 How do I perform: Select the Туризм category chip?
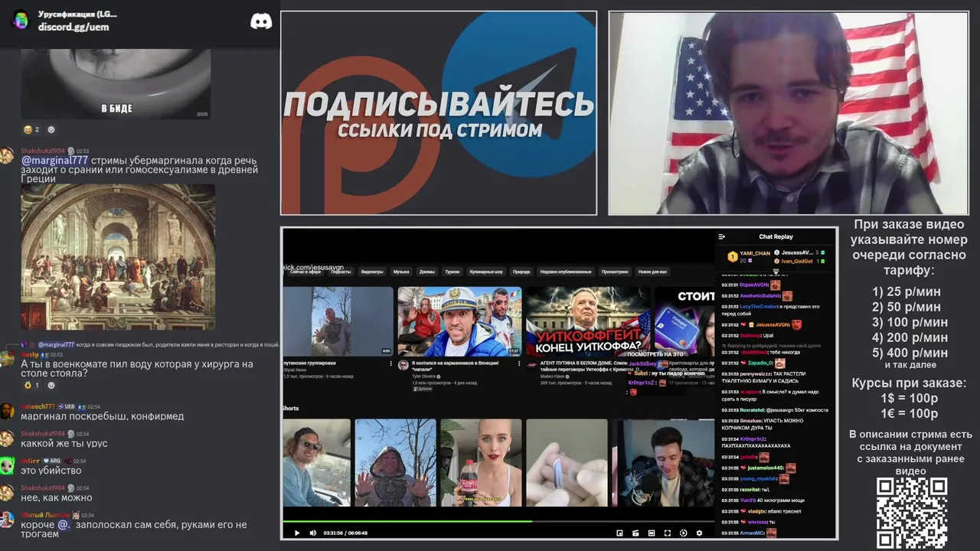(452, 272)
